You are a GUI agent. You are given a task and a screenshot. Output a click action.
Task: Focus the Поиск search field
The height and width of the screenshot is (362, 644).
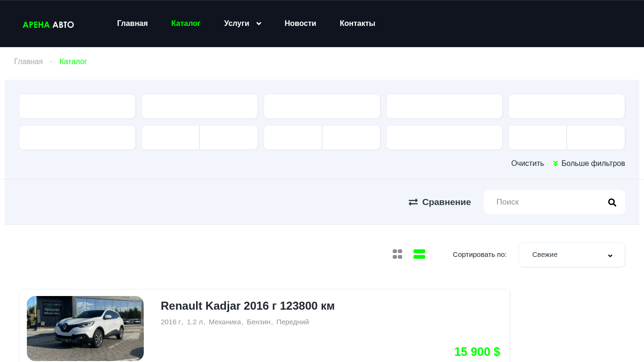tap(547, 202)
